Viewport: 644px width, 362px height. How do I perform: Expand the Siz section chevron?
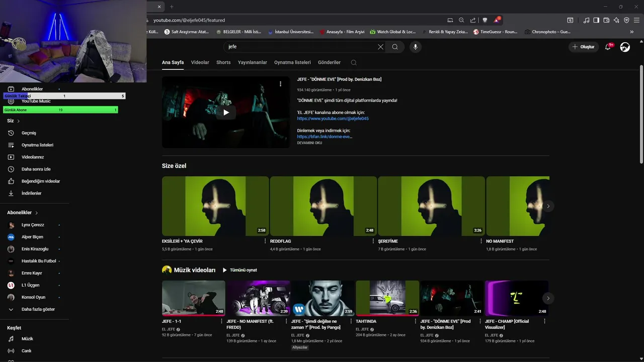(19, 121)
